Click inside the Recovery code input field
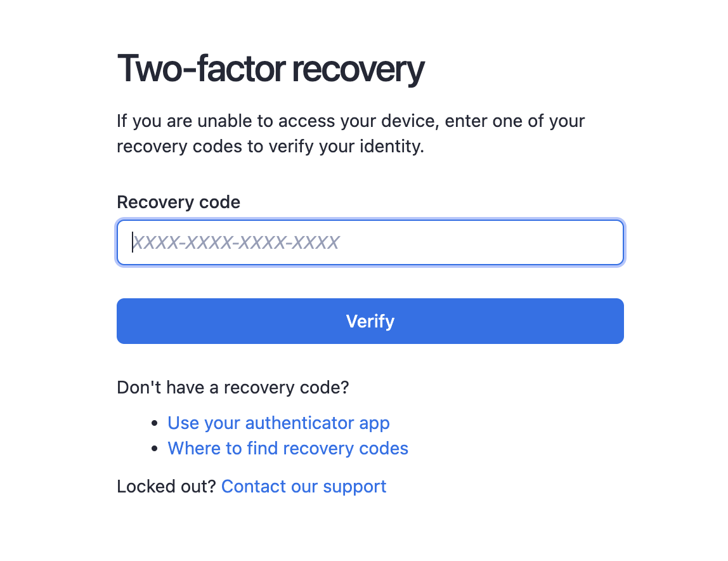 click(370, 242)
